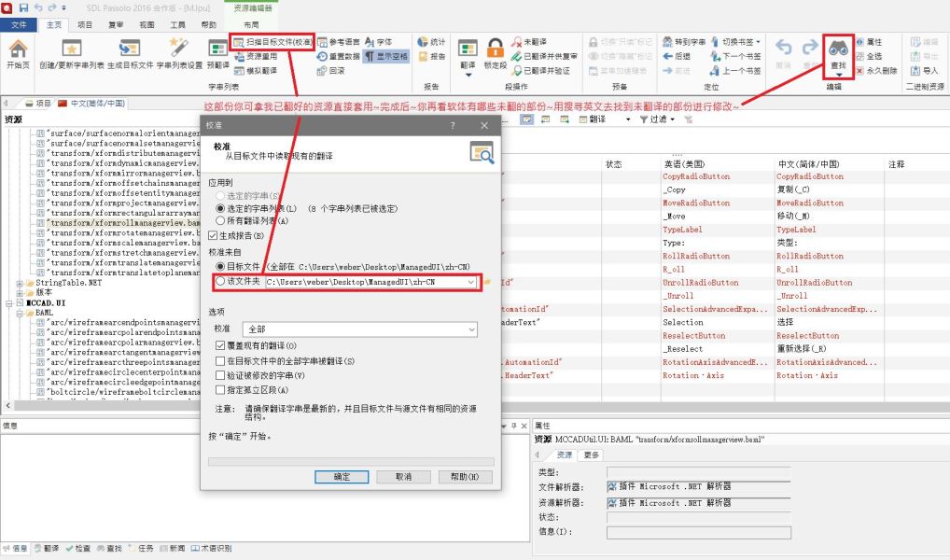This screenshot has height=560, width=950.
Task: Click 后退 navigation arrow
Action: 677,56
